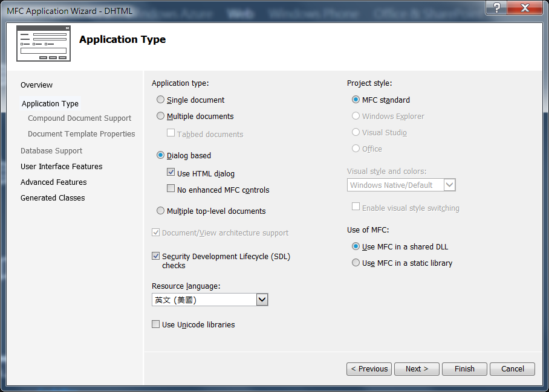549x392 pixels.
Task: Click the bold Application Type page heading
Action: (x=123, y=39)
